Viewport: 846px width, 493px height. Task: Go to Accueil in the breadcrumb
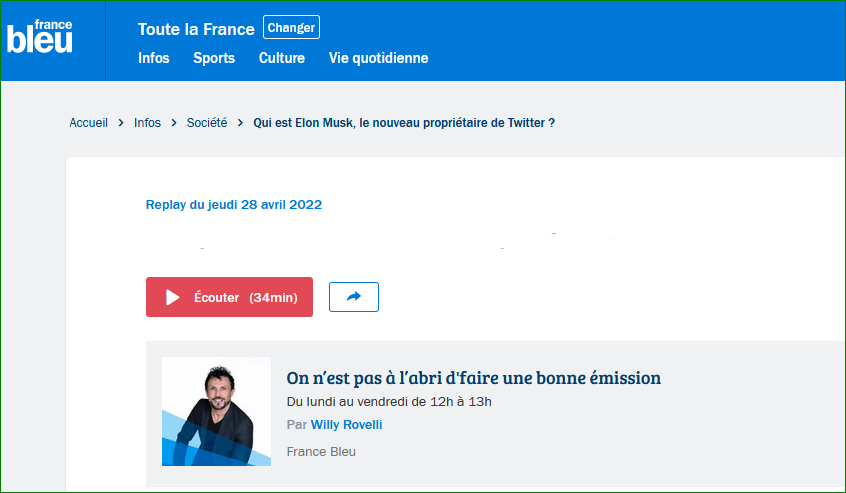[88, 123]
